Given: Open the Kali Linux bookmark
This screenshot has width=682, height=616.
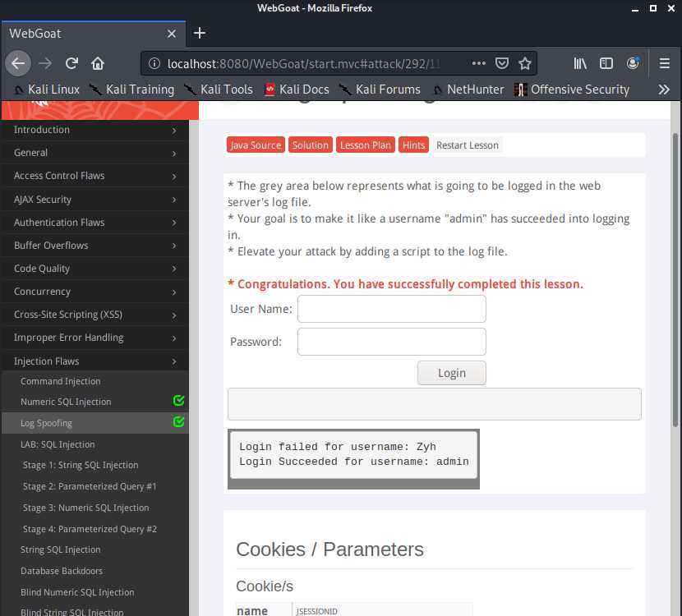Looking at the screenshot, I should pyautogui.click(x=47, y=90).
